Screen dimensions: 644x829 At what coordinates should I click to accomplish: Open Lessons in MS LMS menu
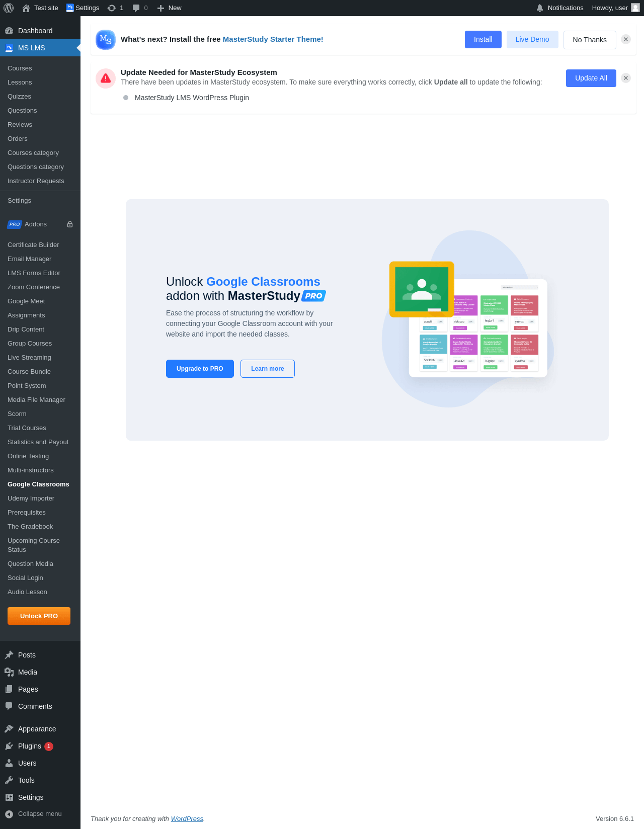[x=20, y=82]
